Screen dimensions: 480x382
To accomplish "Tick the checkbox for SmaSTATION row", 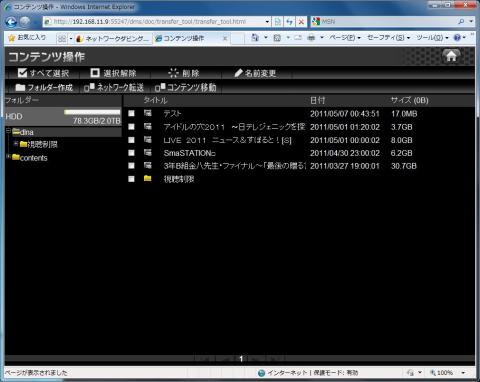I will click(131, 153).
